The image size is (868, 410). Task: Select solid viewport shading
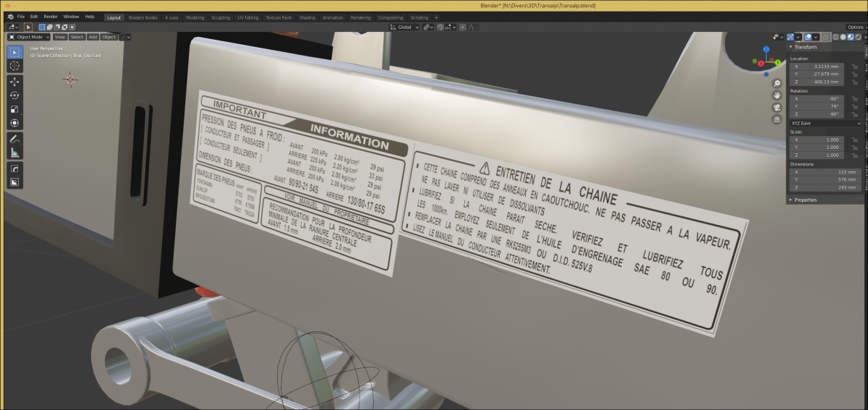[843, 37]
